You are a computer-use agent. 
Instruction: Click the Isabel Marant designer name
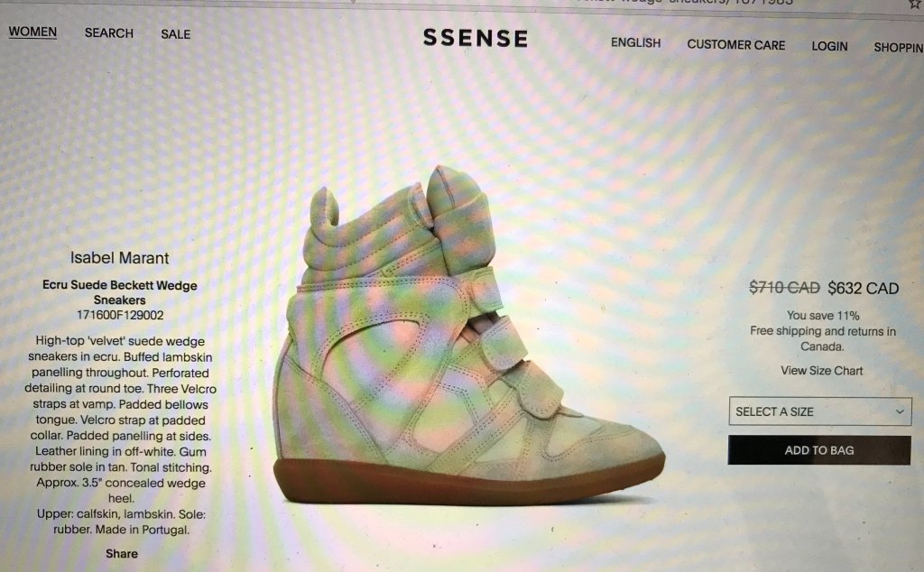(x=120, y=258)
